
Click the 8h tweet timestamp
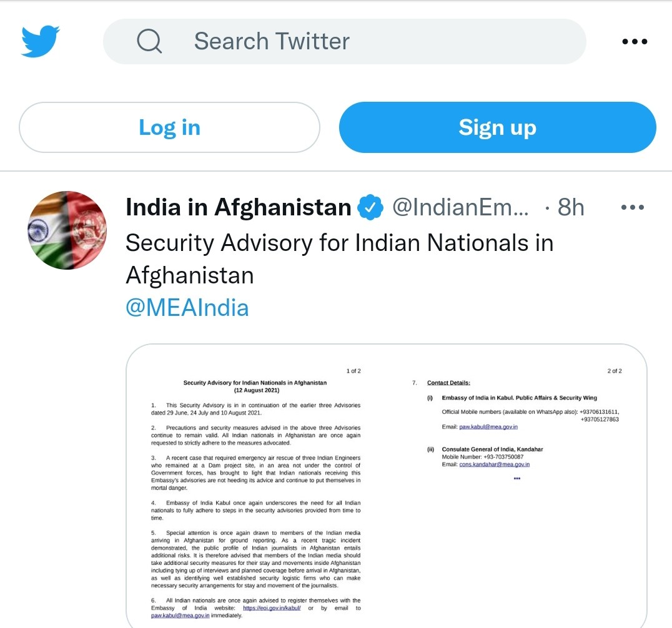tap(571, 207)
